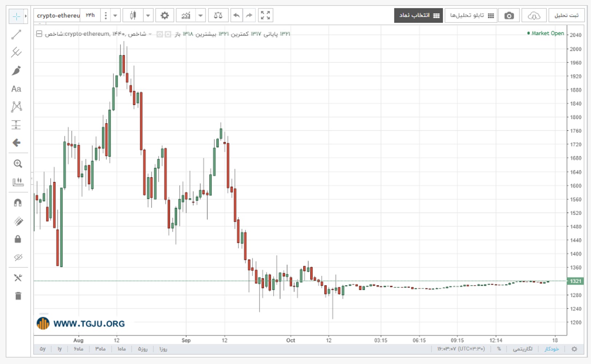Switch range to ۳ماه
The height and width of the screenshot is (364, 591).
(x=100, y=349)
